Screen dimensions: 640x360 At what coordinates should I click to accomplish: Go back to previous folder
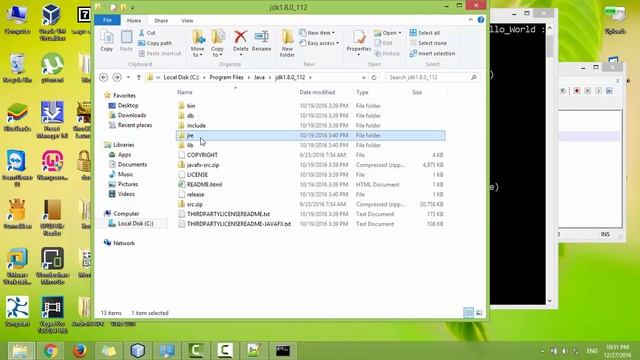tap(104, 77)
